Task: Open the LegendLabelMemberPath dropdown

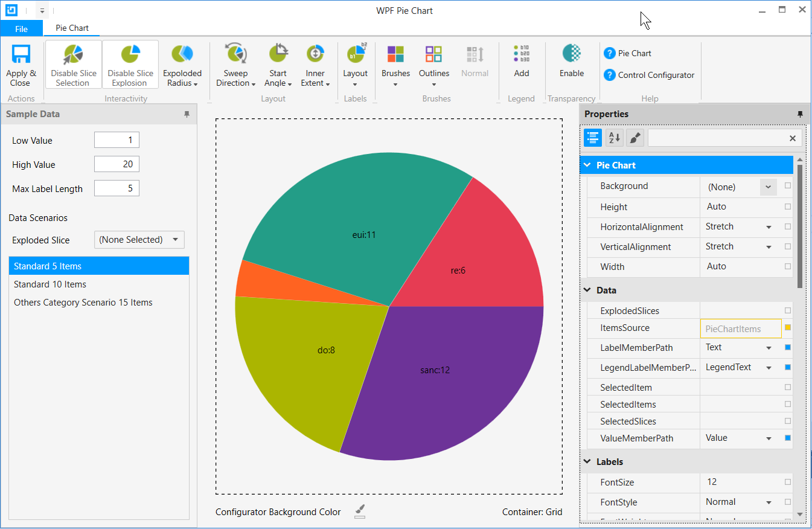Action: [x=769, y=368]
